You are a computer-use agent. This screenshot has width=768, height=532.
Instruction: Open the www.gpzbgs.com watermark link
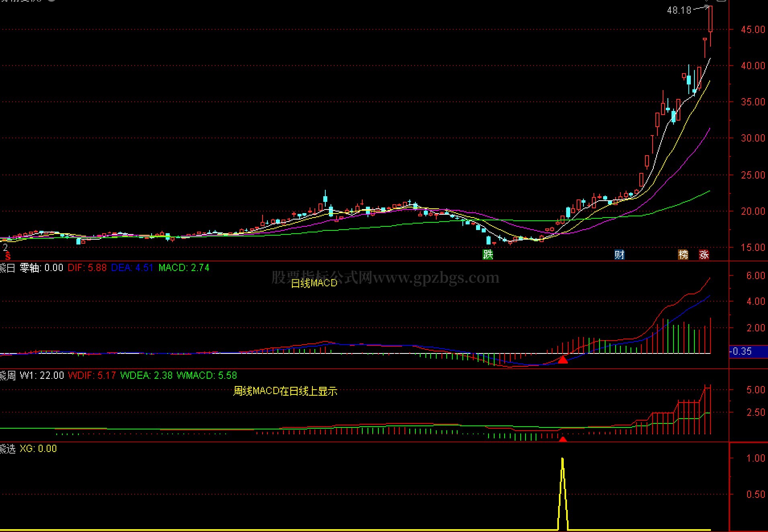[x=436, y=277]
